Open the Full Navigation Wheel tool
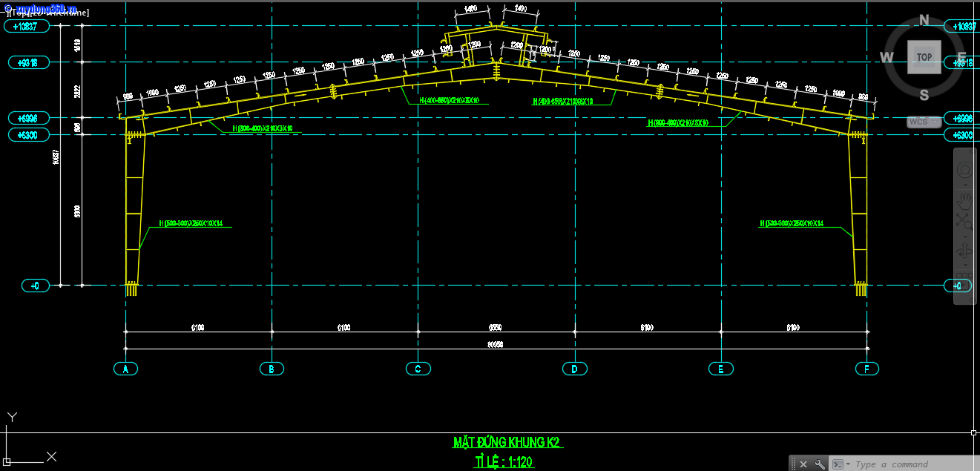This screenshot has width=980, height=471. [964, 171]
